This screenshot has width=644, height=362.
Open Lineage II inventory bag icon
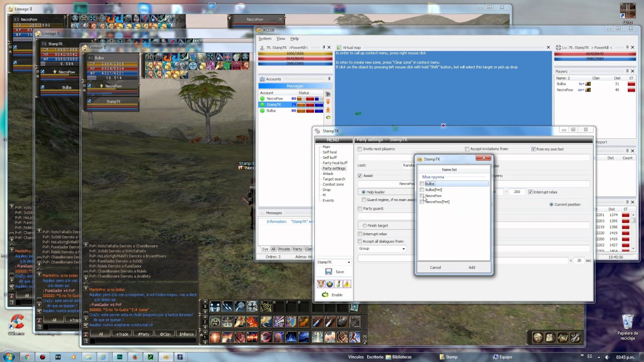[550, 338]
